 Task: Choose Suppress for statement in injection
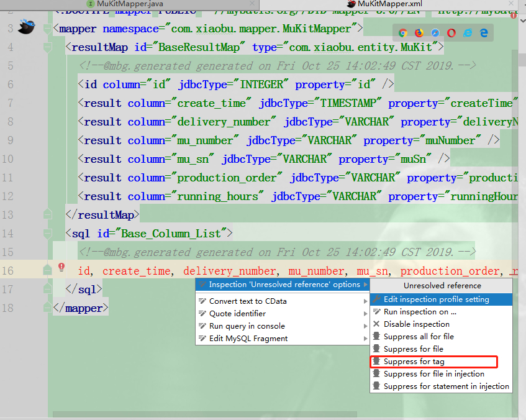(441, 386)
